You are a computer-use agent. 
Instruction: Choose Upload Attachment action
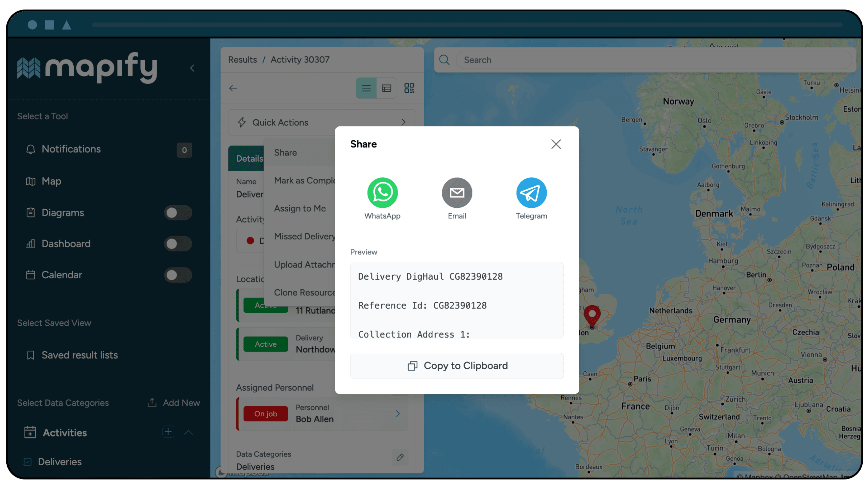click(304, 265)
